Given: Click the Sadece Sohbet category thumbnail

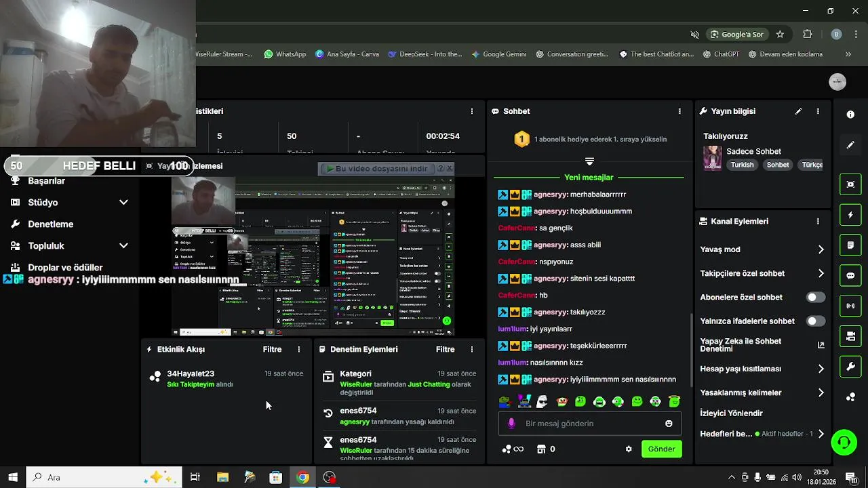Looking at the screenshot, I should point(712,158).
